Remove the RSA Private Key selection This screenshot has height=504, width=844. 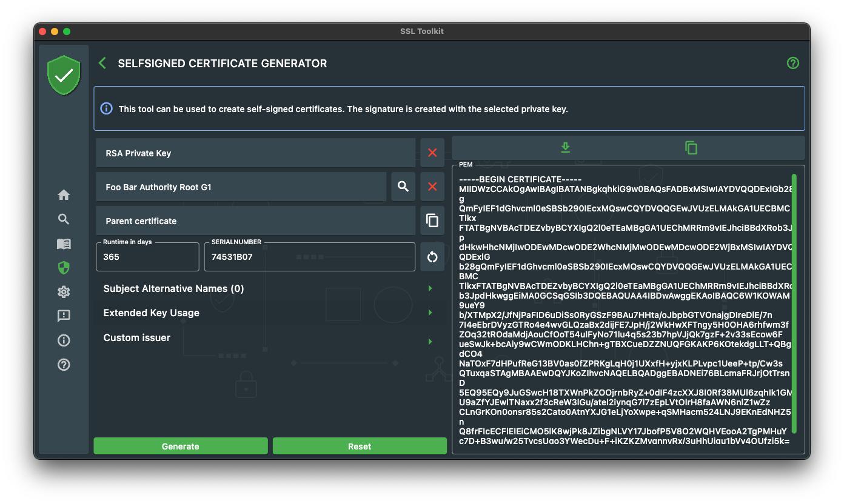[x=432, y=153]
